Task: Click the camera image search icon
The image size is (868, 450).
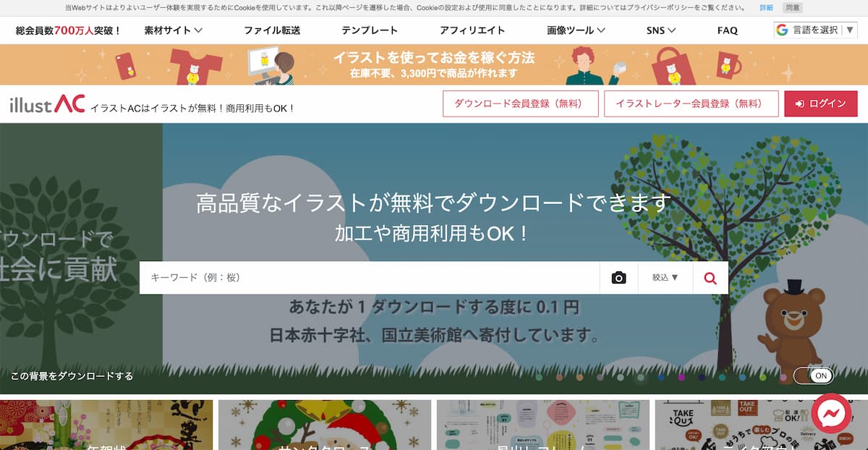Action: 618,278
